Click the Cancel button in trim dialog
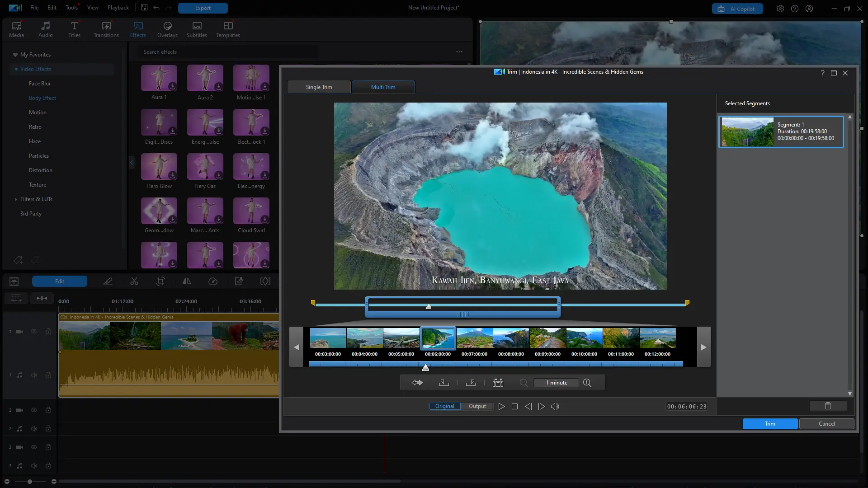 tap(826, 424)
